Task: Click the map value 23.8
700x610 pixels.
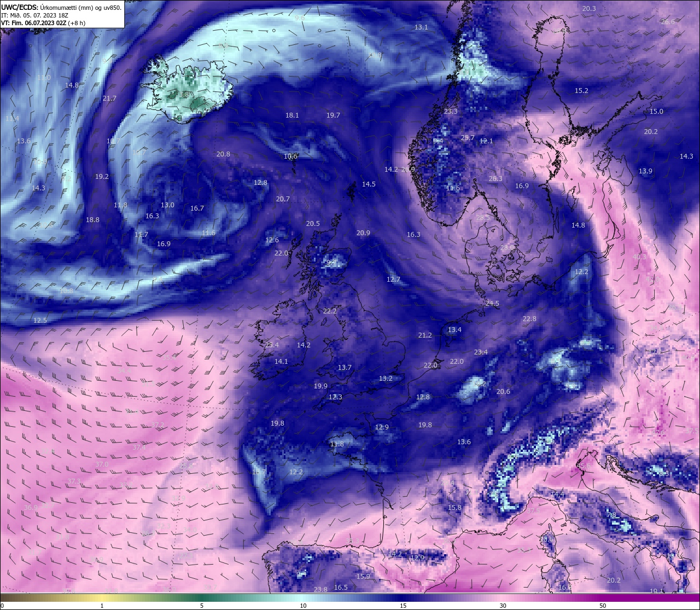Action: [x=320, y=590]
